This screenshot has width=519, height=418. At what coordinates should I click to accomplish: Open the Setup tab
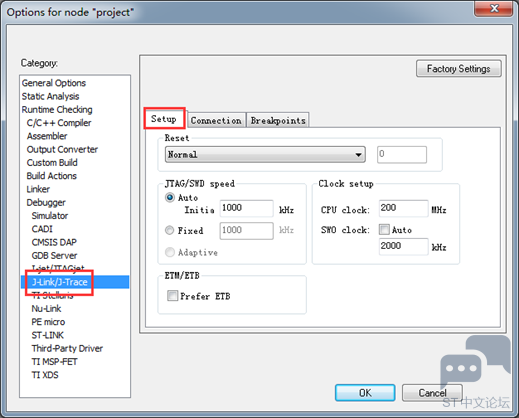[x=164, y=119]
